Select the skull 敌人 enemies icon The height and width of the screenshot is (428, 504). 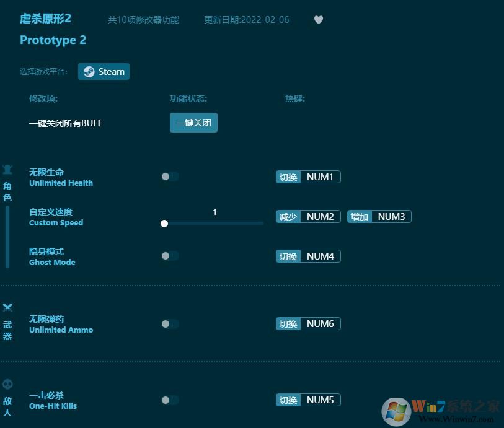7,383
